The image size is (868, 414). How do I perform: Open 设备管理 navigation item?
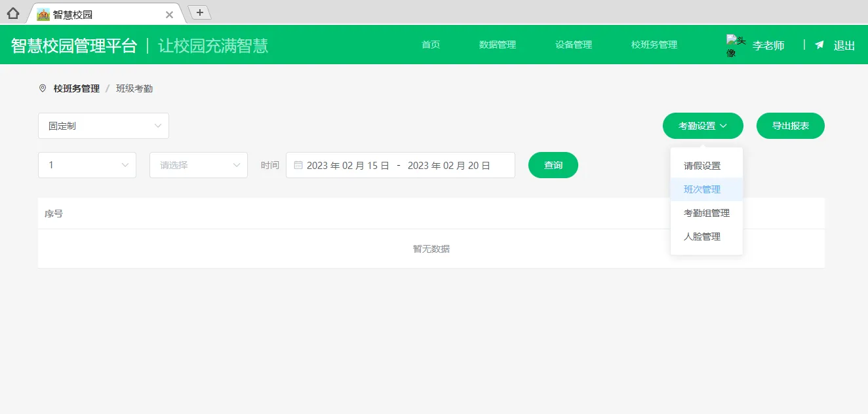[x=574, y=45]
